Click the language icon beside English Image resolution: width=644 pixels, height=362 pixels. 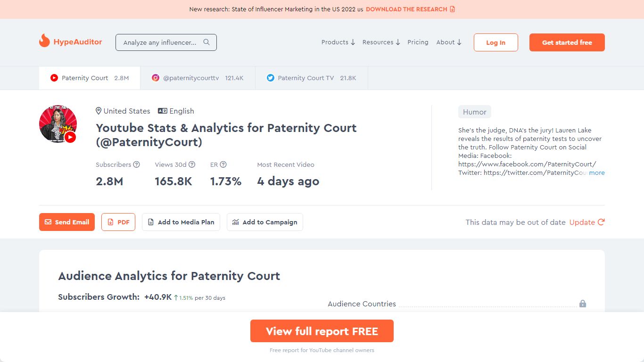tap(163, 111)
